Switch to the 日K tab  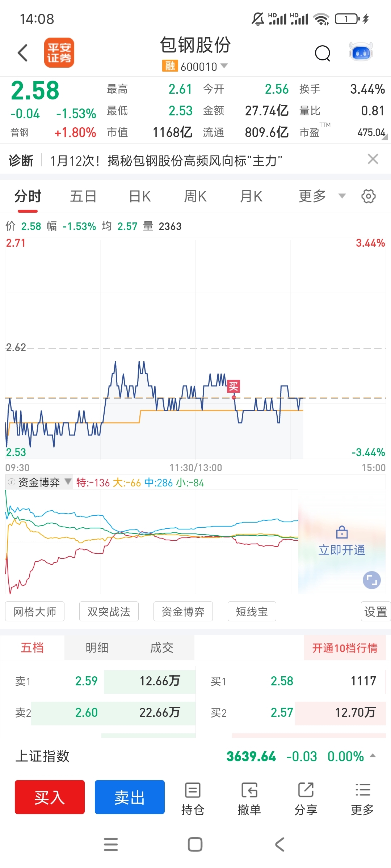pyautogui.click(x=140, y=196)
